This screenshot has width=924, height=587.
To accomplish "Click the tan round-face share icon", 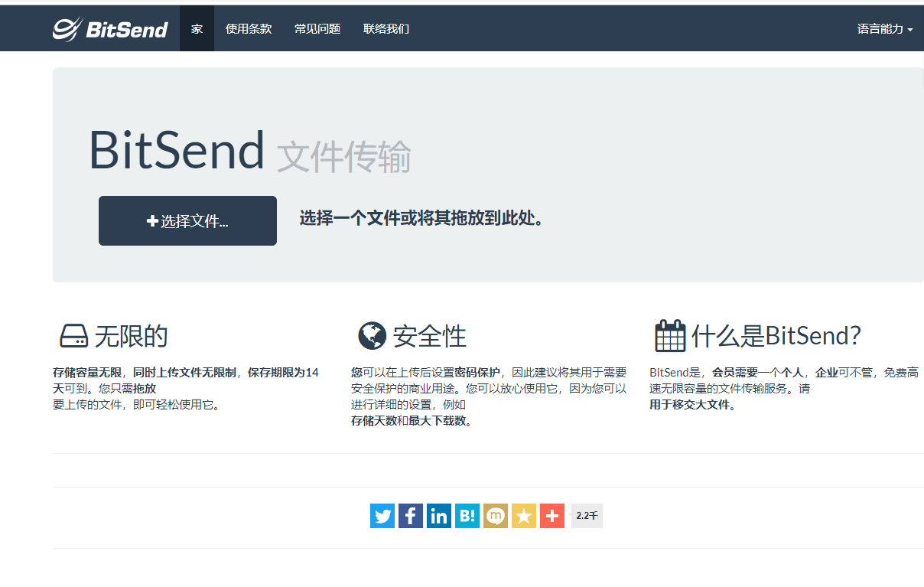I will 496,516.
